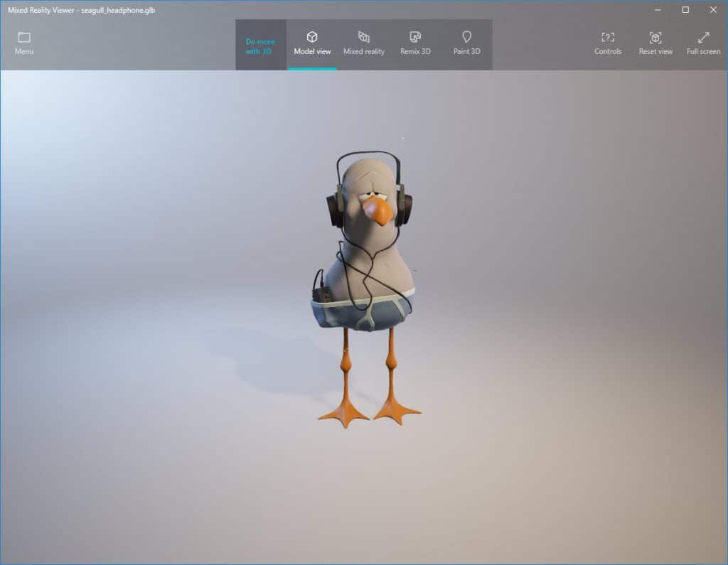Click the Model view cube icon
The image size is (728, 565).
point(312,37)
